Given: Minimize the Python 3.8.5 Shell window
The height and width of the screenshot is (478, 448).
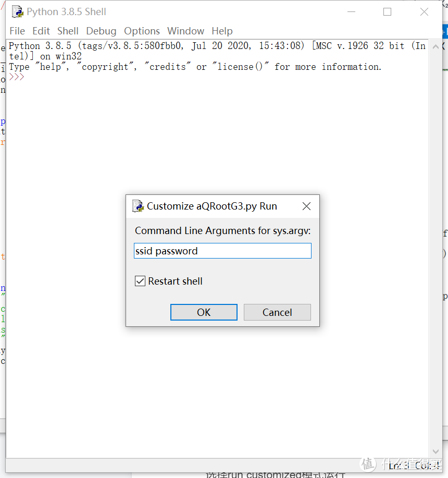Looking at the screenshot, I should 352,12.
